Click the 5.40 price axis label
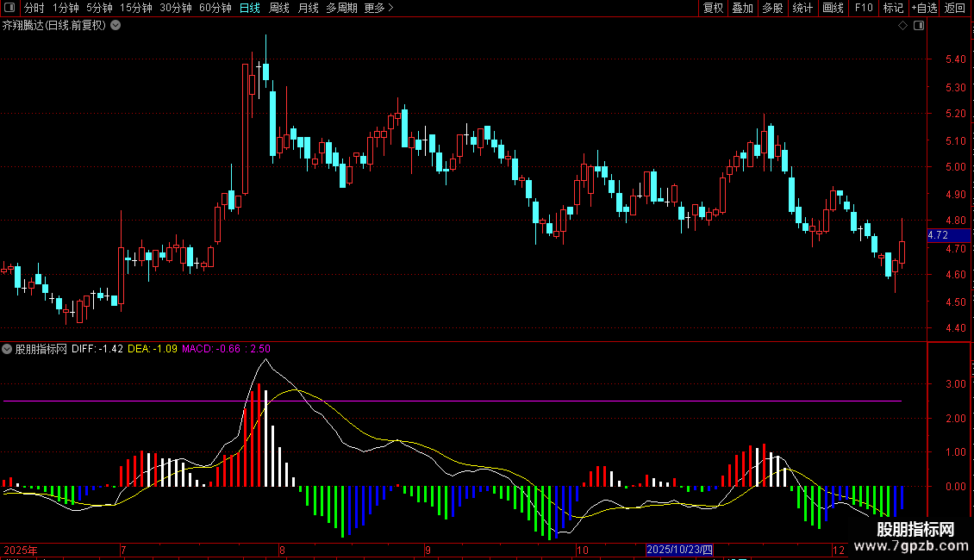This screenshot has height=560, width=974. click(955, 59)
